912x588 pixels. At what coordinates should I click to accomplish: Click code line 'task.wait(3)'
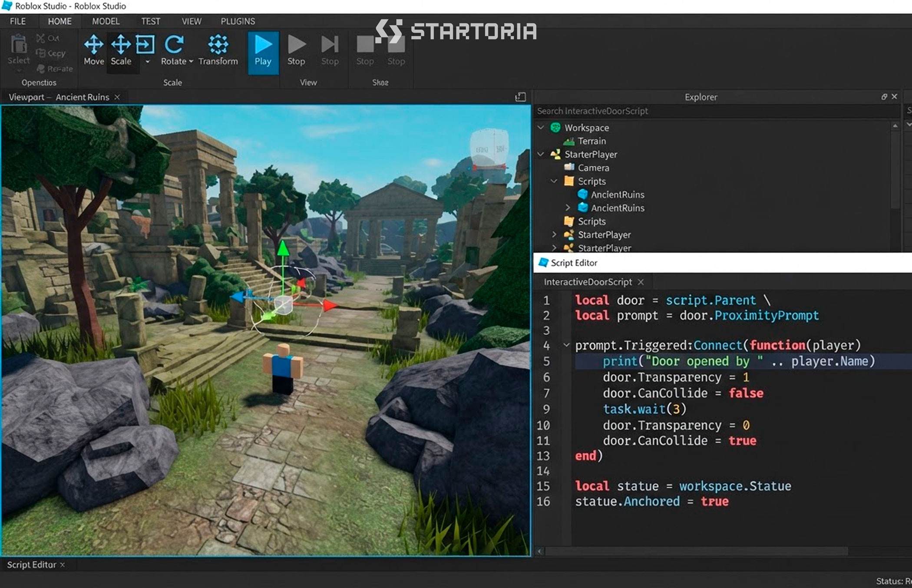[x=644, y=409]
